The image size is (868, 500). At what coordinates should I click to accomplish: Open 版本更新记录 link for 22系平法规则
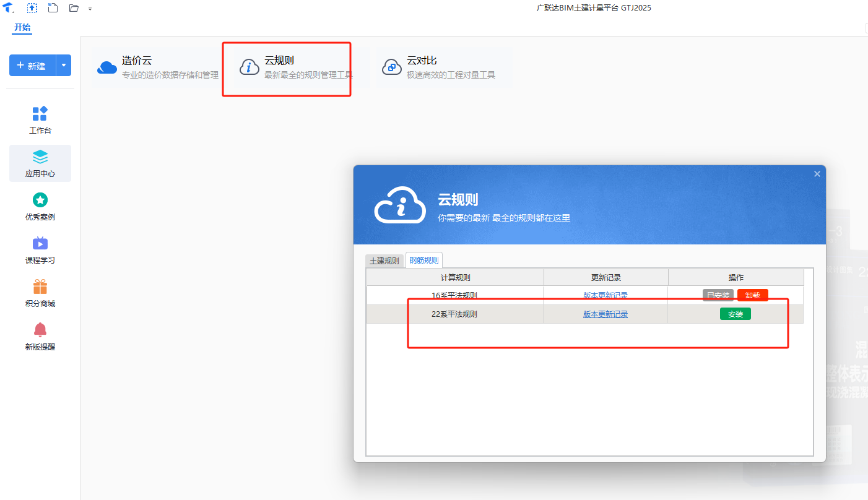tap(605, 314)
